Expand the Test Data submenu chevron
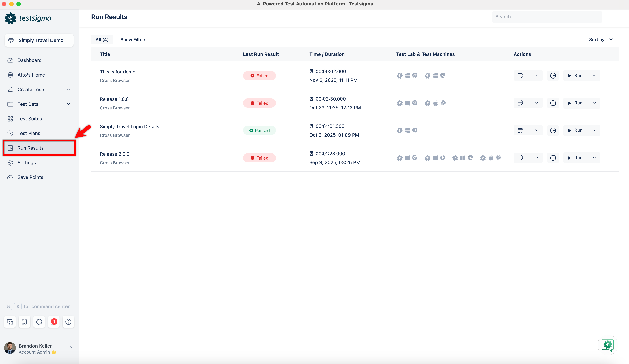629x364 pixels. point(68,104)
